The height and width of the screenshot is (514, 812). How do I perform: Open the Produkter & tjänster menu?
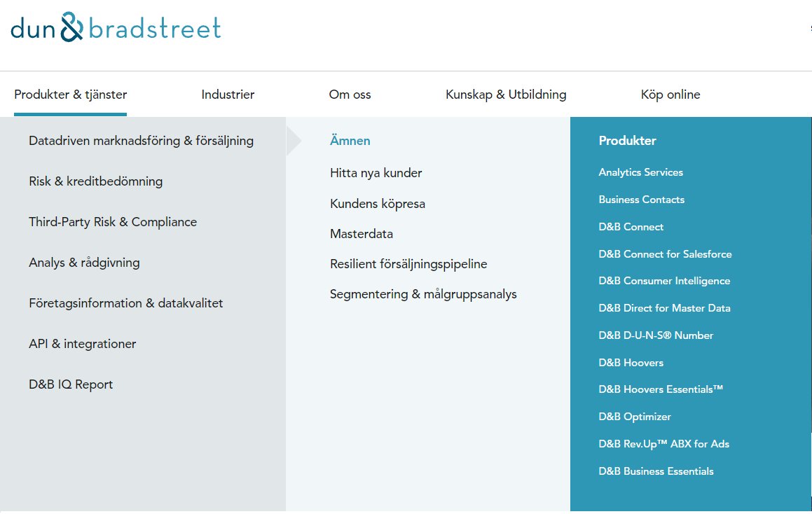tap(71, 95)
